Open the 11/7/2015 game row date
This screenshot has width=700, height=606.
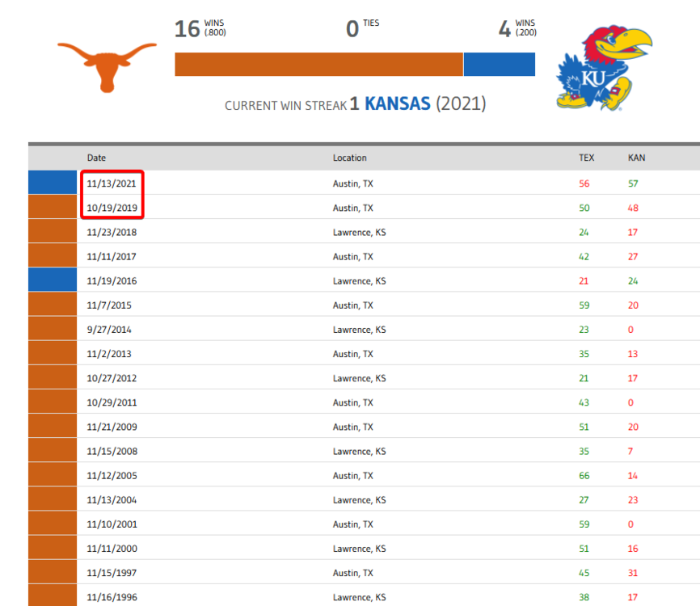tap(109, 305)
